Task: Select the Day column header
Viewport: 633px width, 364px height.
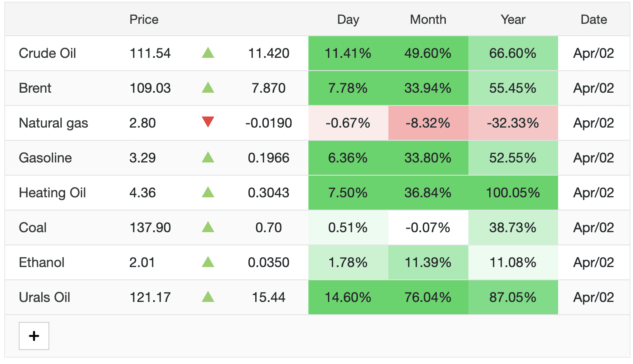Action: pyautogui.click(x=348, y=20)
